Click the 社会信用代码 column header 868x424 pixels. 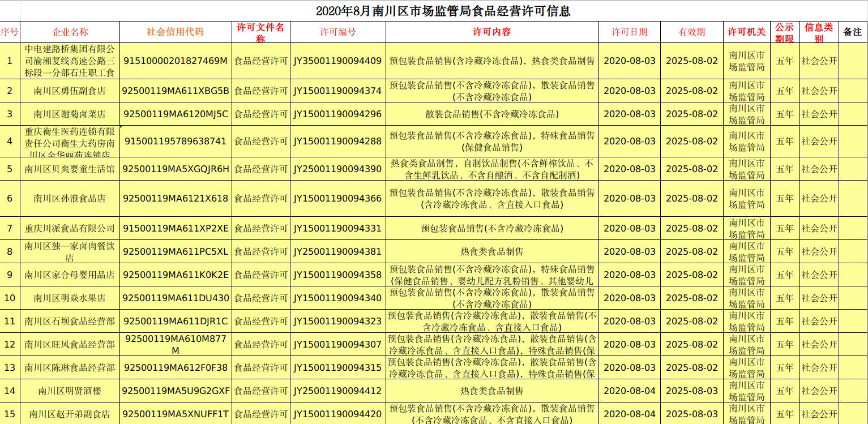175,32
